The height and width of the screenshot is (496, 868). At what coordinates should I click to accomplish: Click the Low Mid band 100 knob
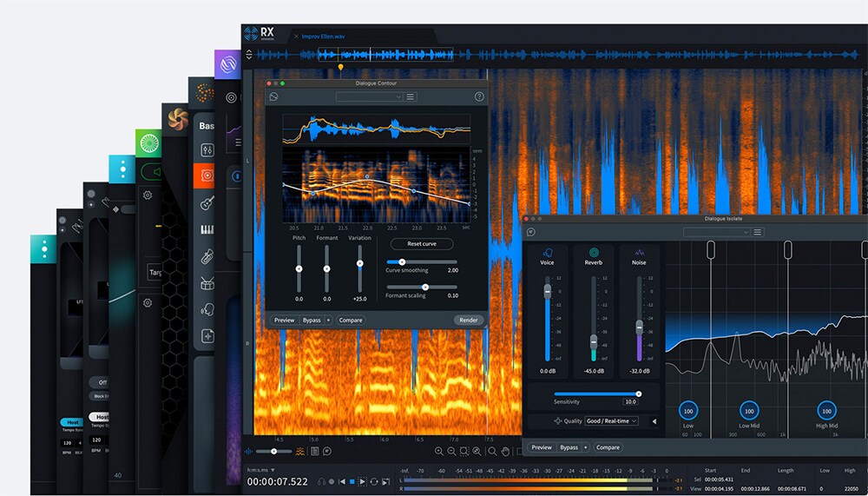pos(749,411)
